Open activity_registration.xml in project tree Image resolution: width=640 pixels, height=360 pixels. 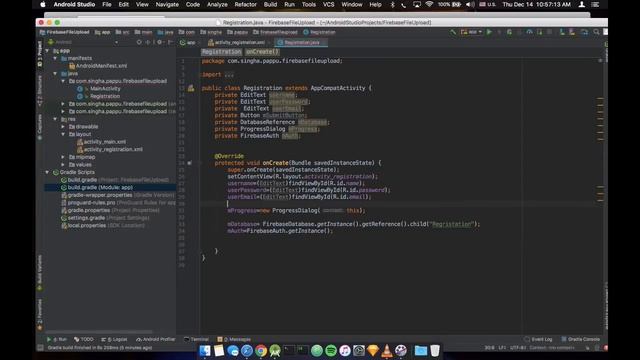(x=110, y=149)
